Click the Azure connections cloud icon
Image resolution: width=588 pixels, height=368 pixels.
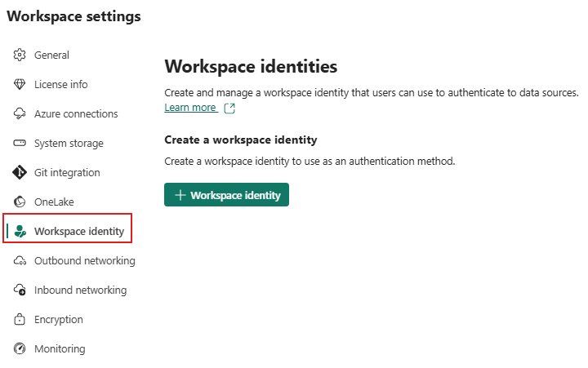click(20, 113)
